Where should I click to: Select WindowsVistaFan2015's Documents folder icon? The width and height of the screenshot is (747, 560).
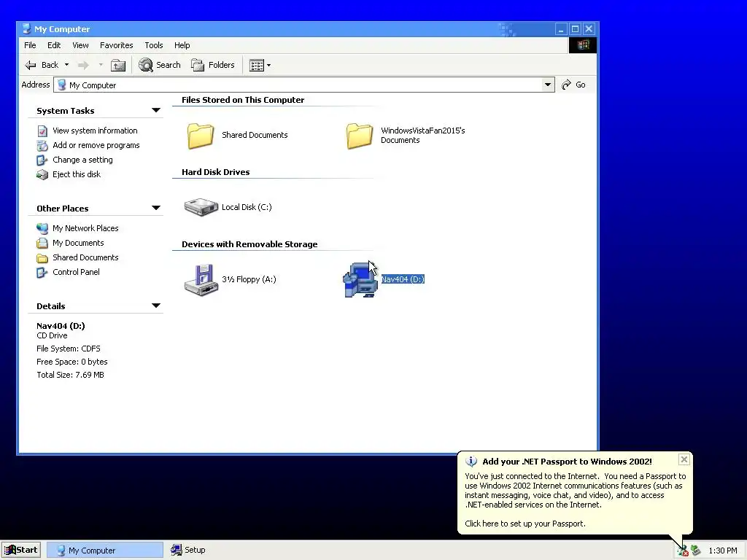360,136
